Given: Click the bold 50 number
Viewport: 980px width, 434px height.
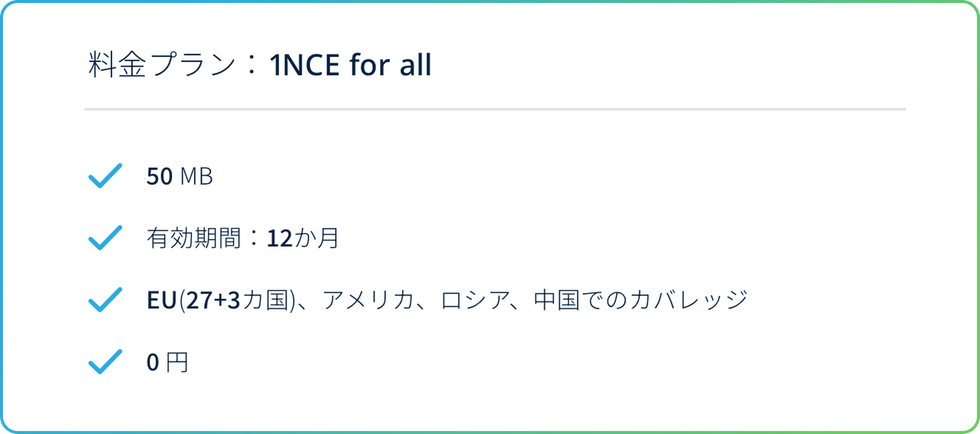Looking at the screenshot, I should point(159,176).
